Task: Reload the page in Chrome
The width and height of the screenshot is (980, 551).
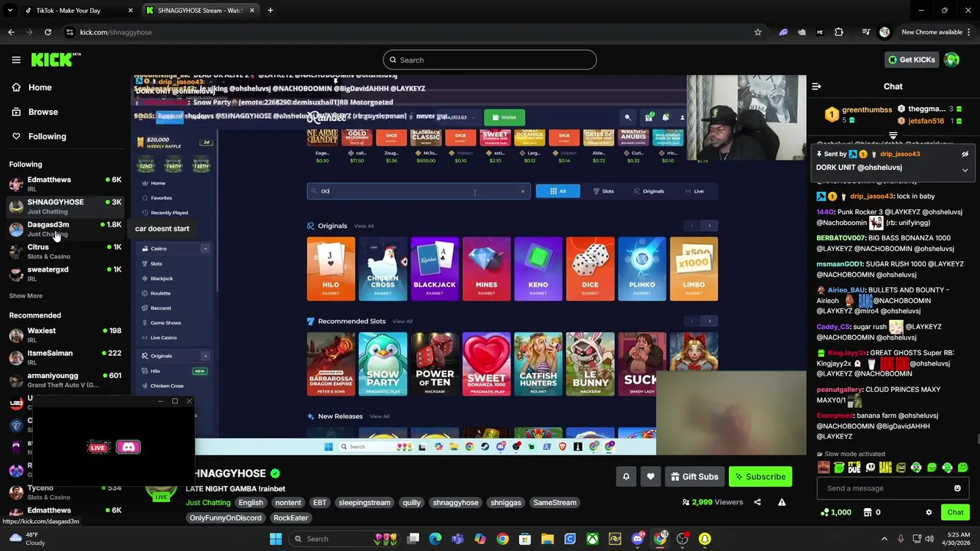Action: 47,32
